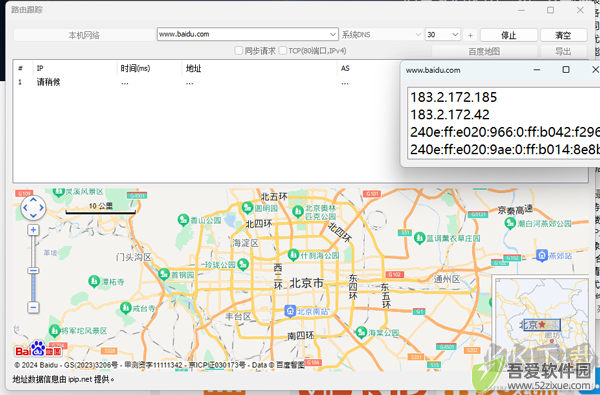Click the 百度地图 button
This screenshot has width=600, height=395.
point(484,51)
